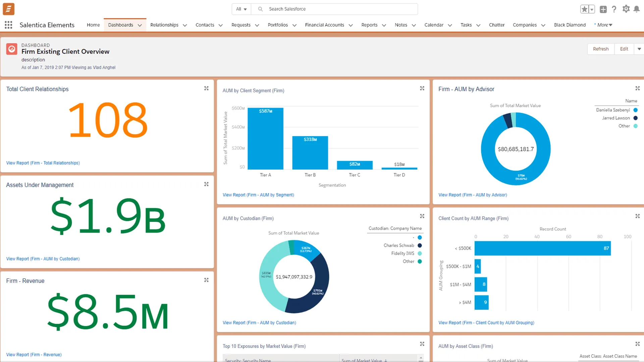This screenshot has width=644, height=362.
Task: Sort by Sum of Market Value column
Action: (x=364, y=360)
